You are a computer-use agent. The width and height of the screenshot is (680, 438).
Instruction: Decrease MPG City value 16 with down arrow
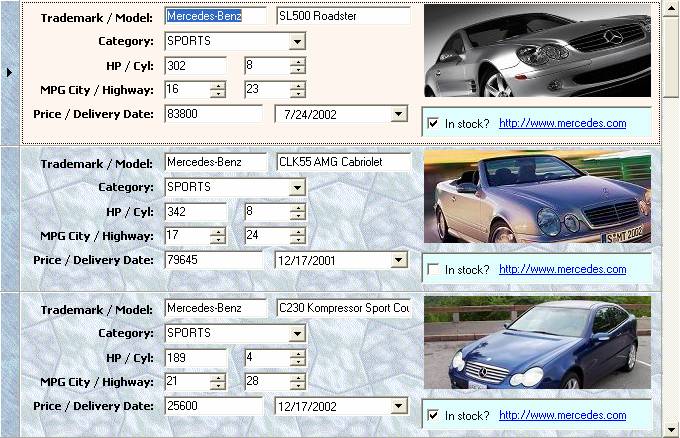point(218,94)
